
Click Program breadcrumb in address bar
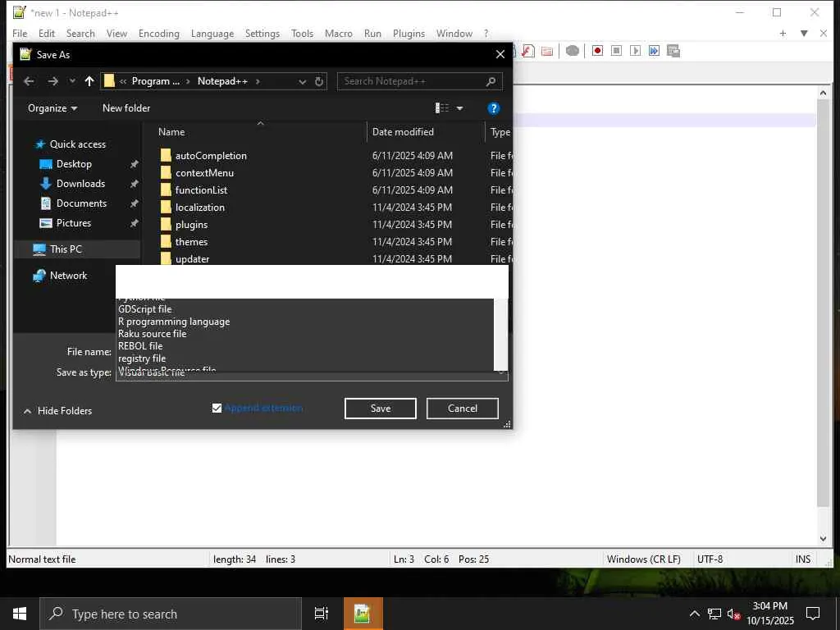click(155, 81)
